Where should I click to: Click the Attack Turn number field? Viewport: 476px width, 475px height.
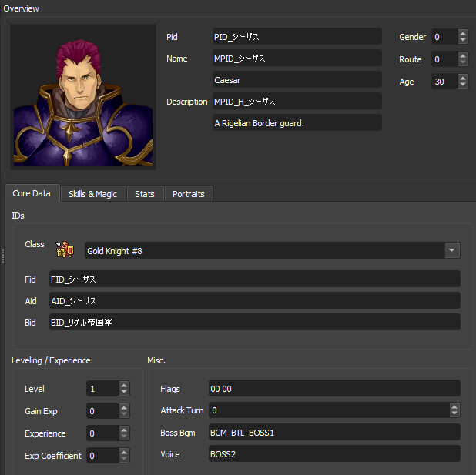tap(330, 410)
